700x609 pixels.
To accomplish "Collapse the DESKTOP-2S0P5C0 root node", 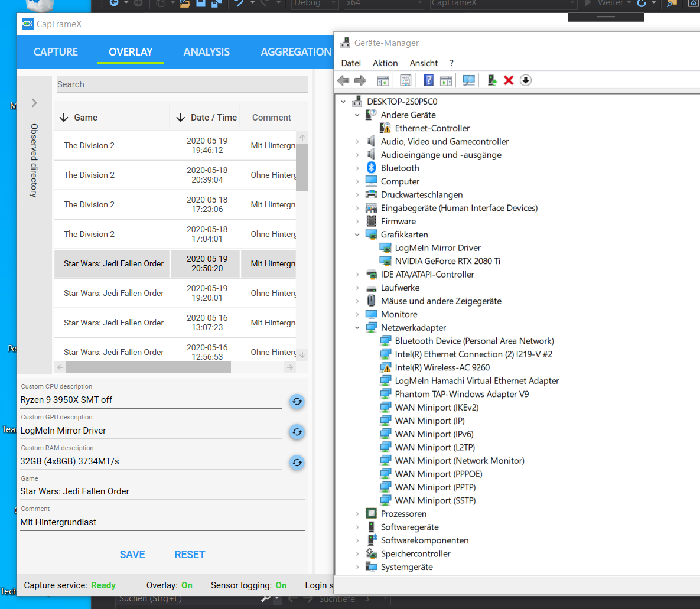I will pyautogui.click(x=343, y=102).
